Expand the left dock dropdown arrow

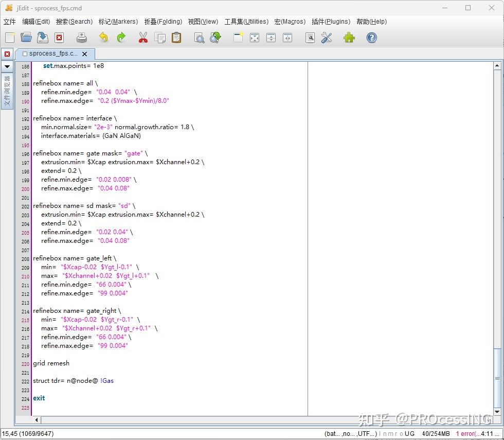(x=7, y=66)
